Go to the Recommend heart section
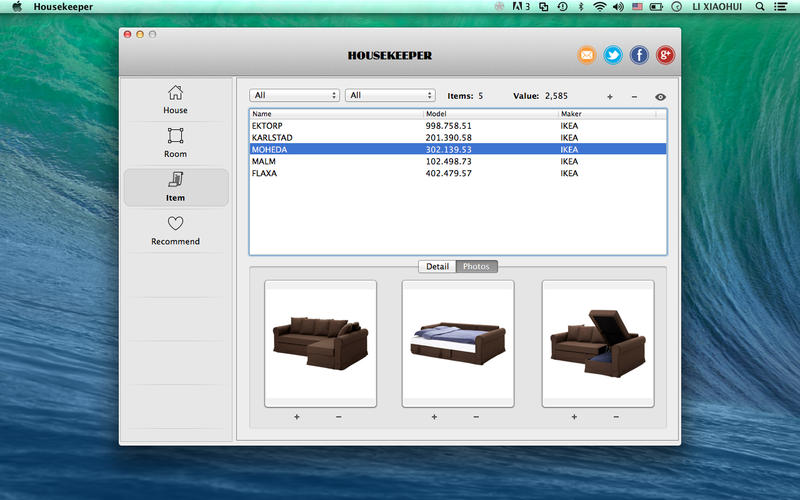 click(x=175, y=230)
